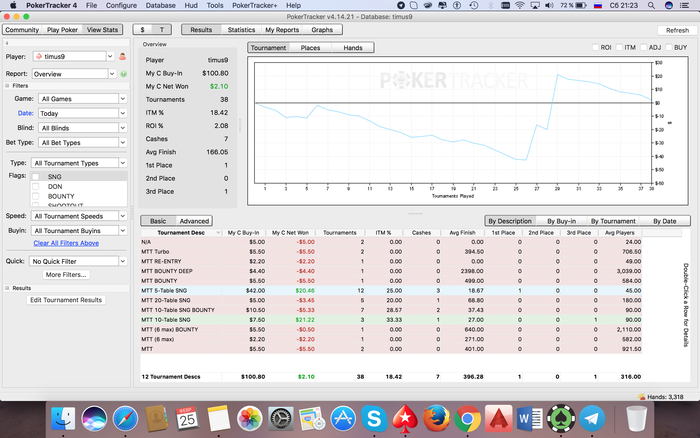Viewport: 700px width, 438px height.
Task: Open Notes app in the dock
Action: 218,419
